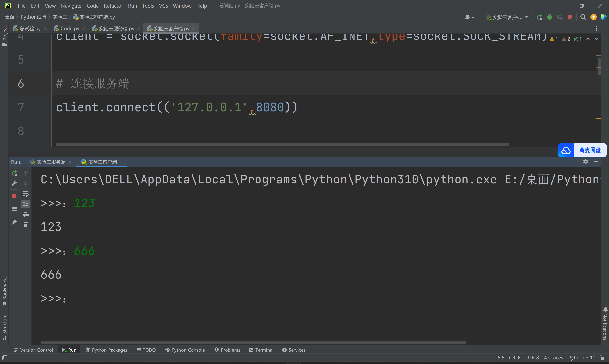Open the Problems tool window
609x364 pixels.
point(227,350)
